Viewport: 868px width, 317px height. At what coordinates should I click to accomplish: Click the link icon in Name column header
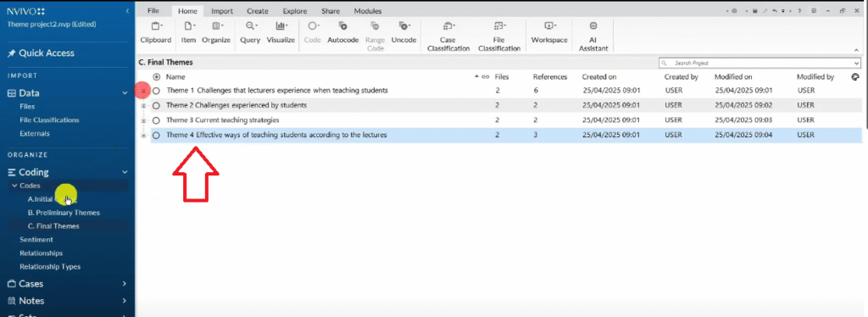point(486,77)
